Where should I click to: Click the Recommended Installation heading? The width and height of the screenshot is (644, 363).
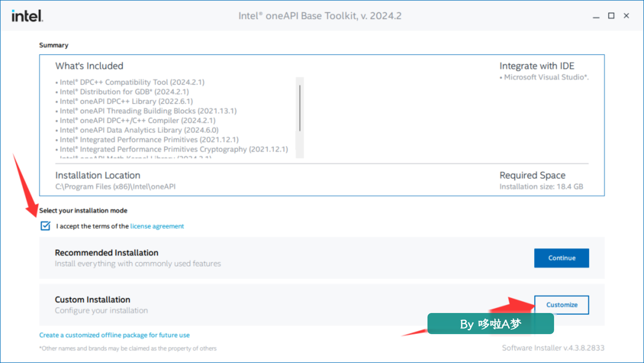coord(107,253)
